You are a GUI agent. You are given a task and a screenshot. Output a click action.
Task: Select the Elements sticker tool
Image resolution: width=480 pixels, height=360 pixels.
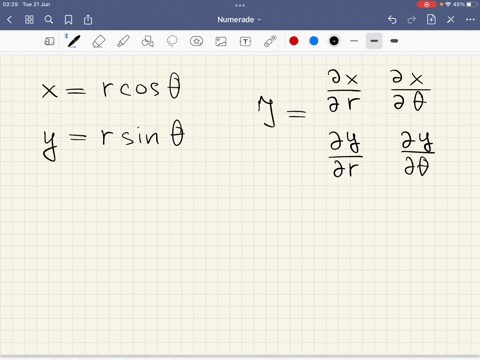click(x=196, y=41)
